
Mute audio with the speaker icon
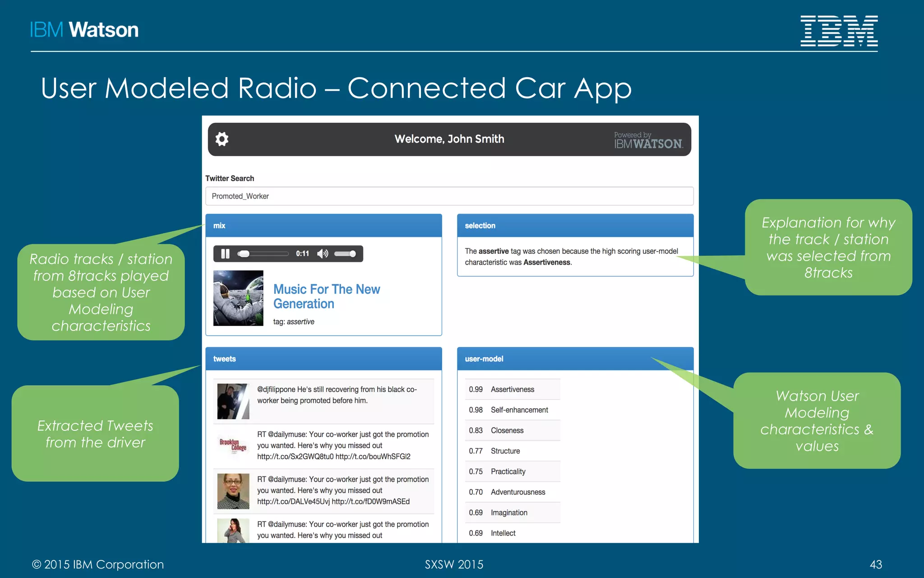coord(323,254)
